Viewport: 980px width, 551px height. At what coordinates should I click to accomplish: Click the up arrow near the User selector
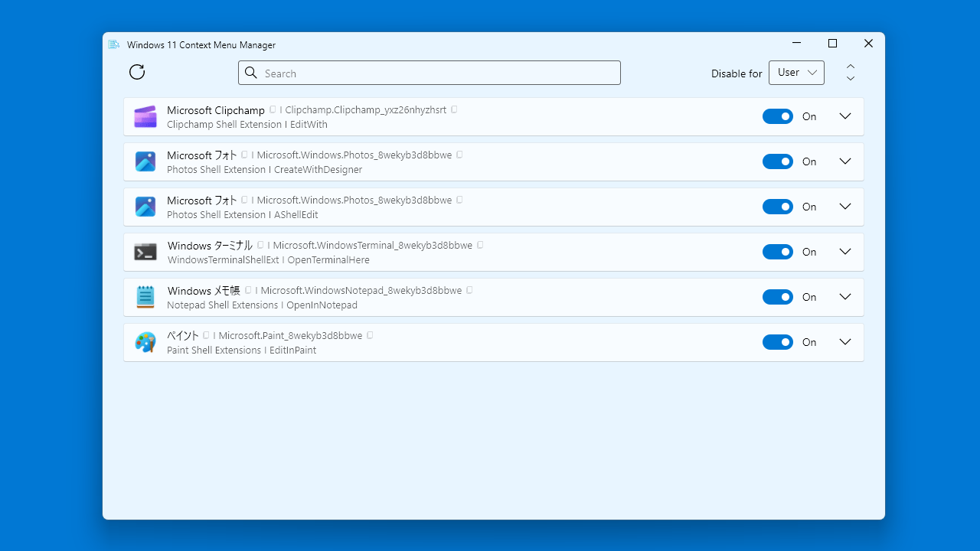click(850, 66)
